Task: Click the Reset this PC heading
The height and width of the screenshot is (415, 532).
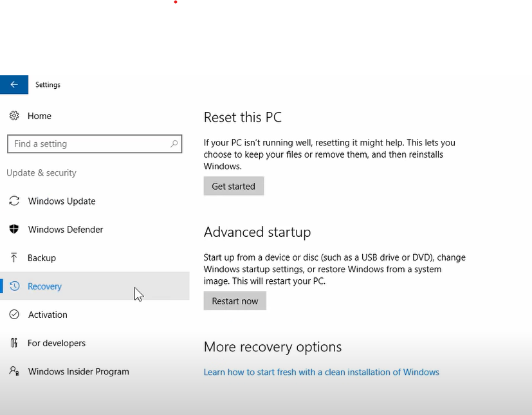Action: [243, 117]
